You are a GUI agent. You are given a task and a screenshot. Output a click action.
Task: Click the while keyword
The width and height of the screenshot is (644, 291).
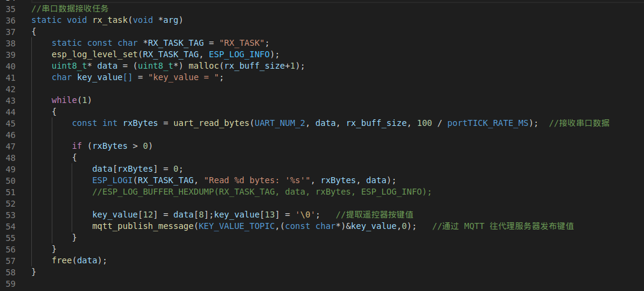click(x=64, y=100)
